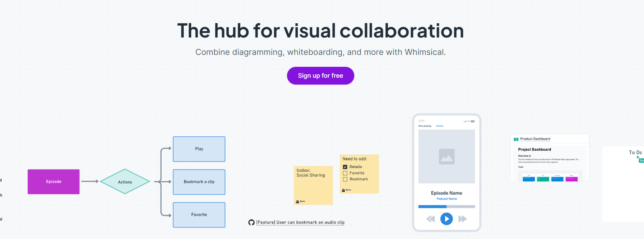Uncheck the Details checkbox
644x239 pixels.
pyautogui.click(x=345, y=167)
